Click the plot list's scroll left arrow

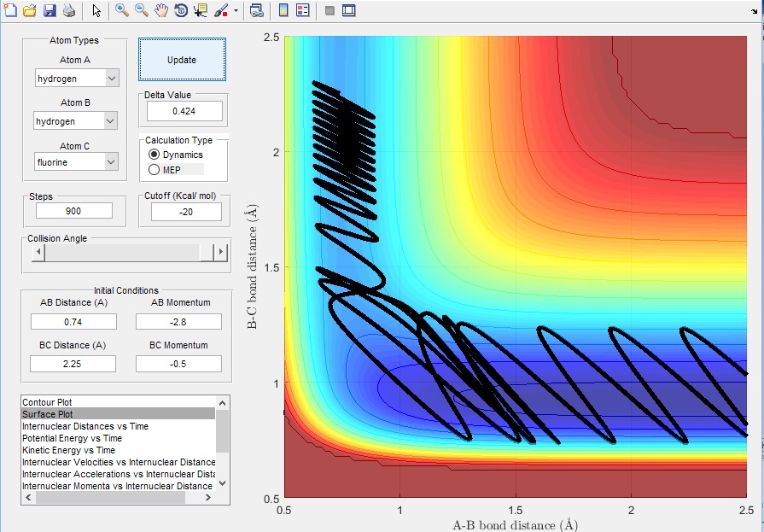pos(28,497)
